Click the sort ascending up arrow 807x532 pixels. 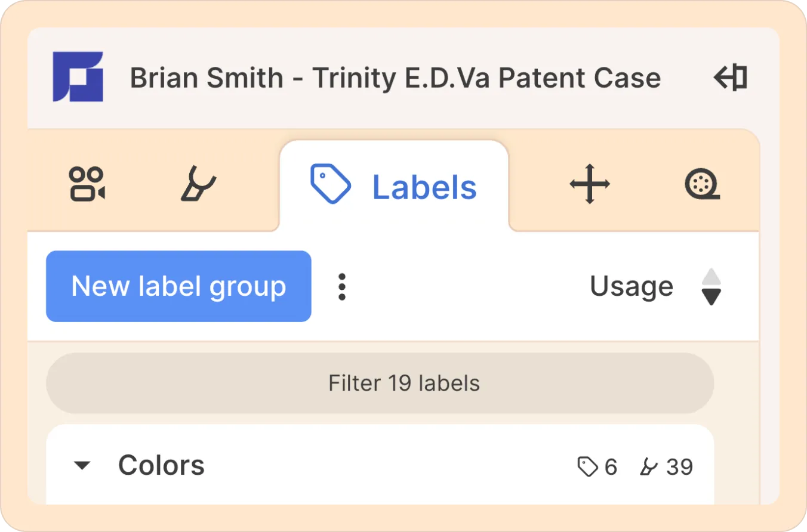click(x=711, y=277)
